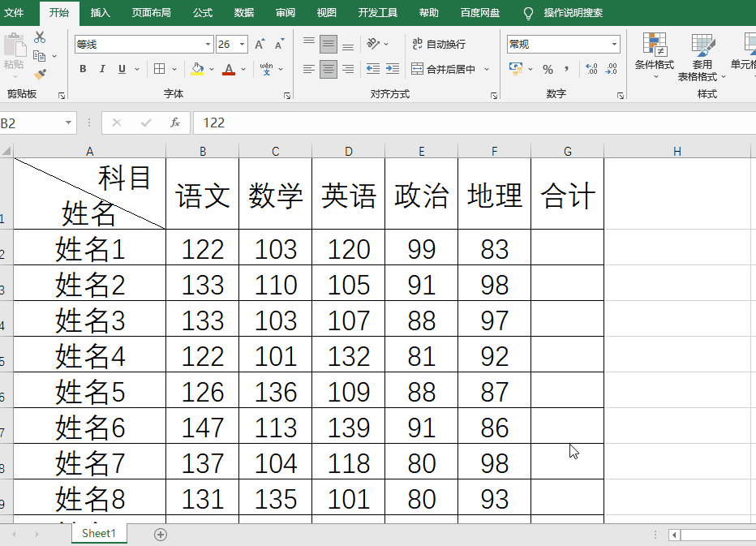The image size is (756, 546).
Task: Click the select all corner triangle
Action: pyautogui.click(x=6, y=151)
